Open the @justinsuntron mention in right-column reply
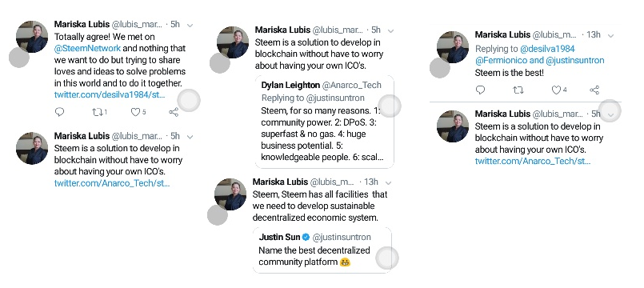Image resolution: width=644 pixels, height=288 pixels. click(x=575, y=60)
